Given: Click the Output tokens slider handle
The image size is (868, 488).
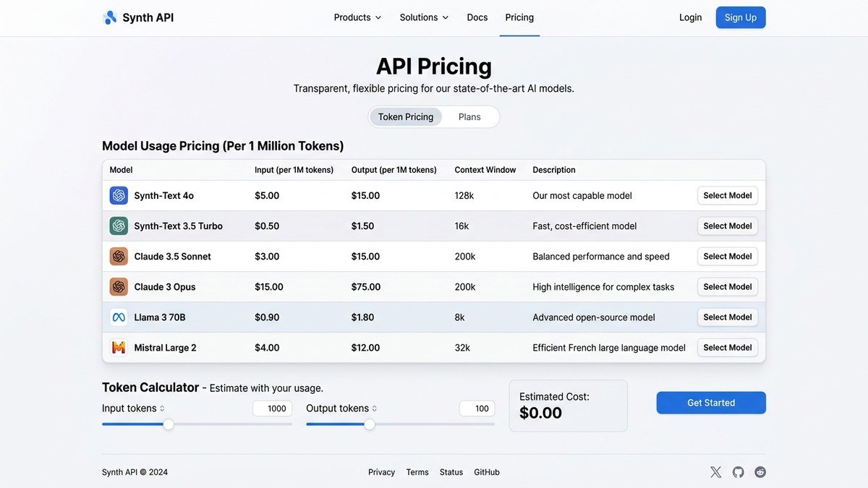Looking at the screenshot, I should [370, 424].
